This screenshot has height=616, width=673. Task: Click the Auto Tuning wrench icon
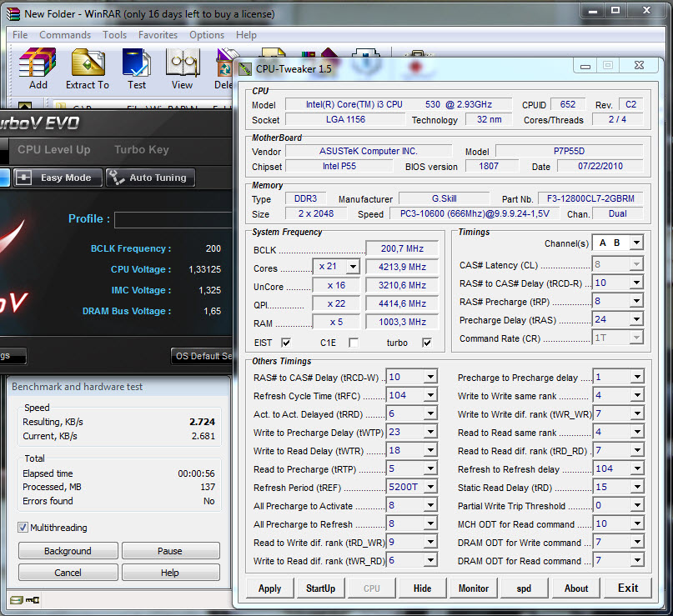(117, 178)
